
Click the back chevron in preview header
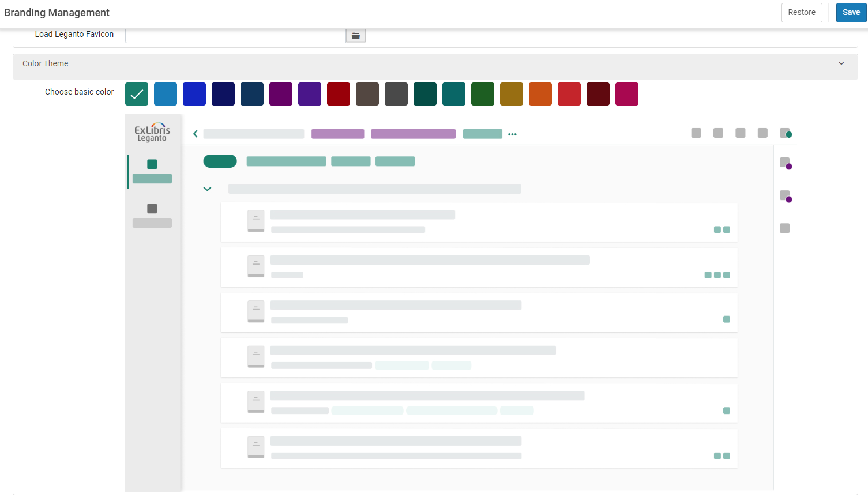pyautogui.click(x=196, y=134)
